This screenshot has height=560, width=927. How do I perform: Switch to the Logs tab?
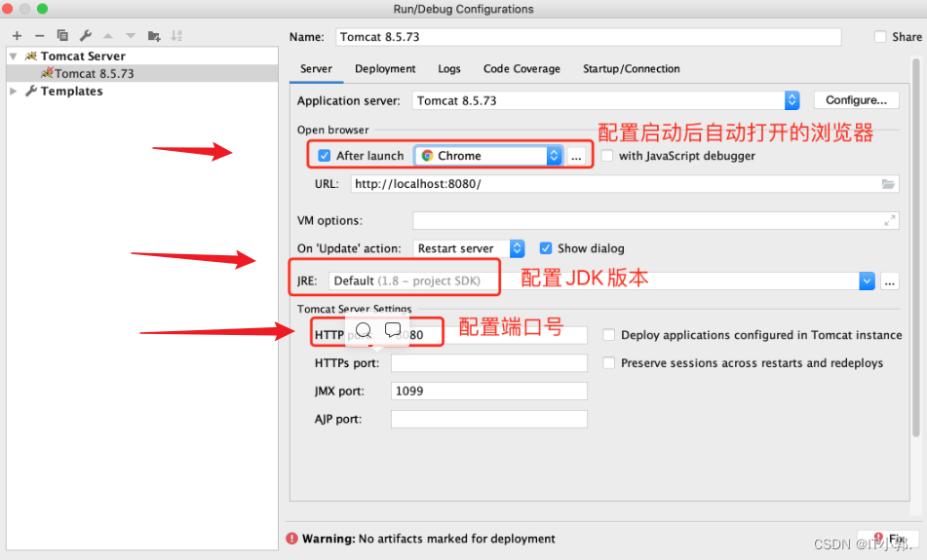point(449,68)
